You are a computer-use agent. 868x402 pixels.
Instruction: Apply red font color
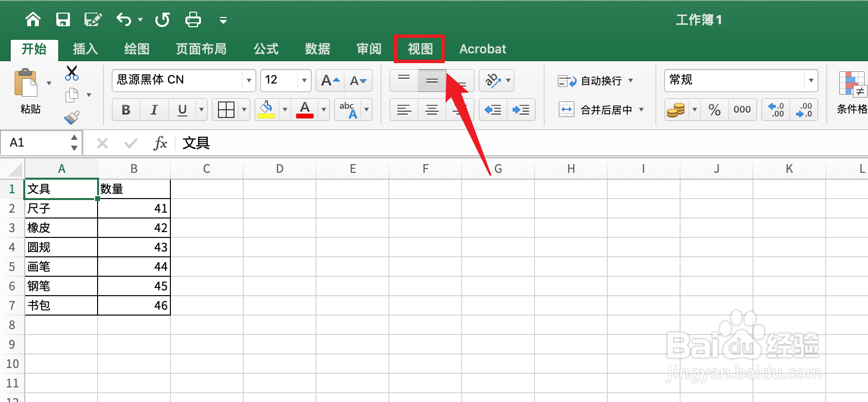click(x=305, y=110)
